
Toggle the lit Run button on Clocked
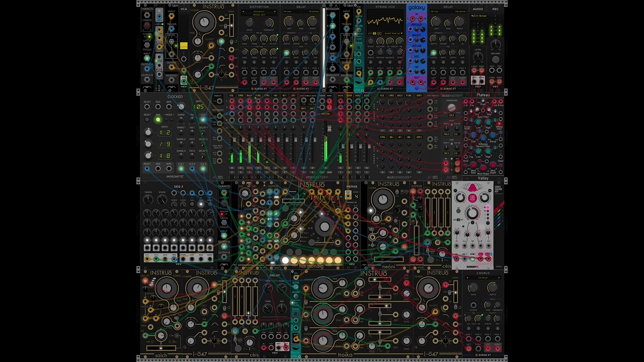(x=157, y=120)
